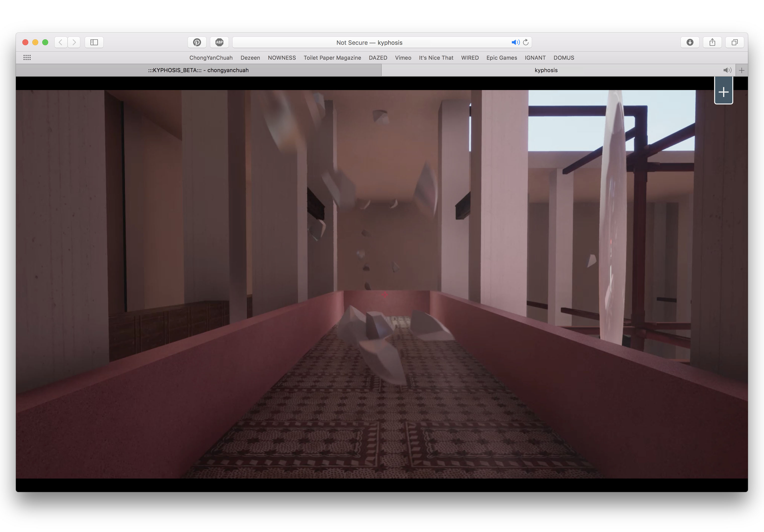This screenshot has height=532, width=764.
Task: Click the Share icon in toolbar
Action: (712, 42)
